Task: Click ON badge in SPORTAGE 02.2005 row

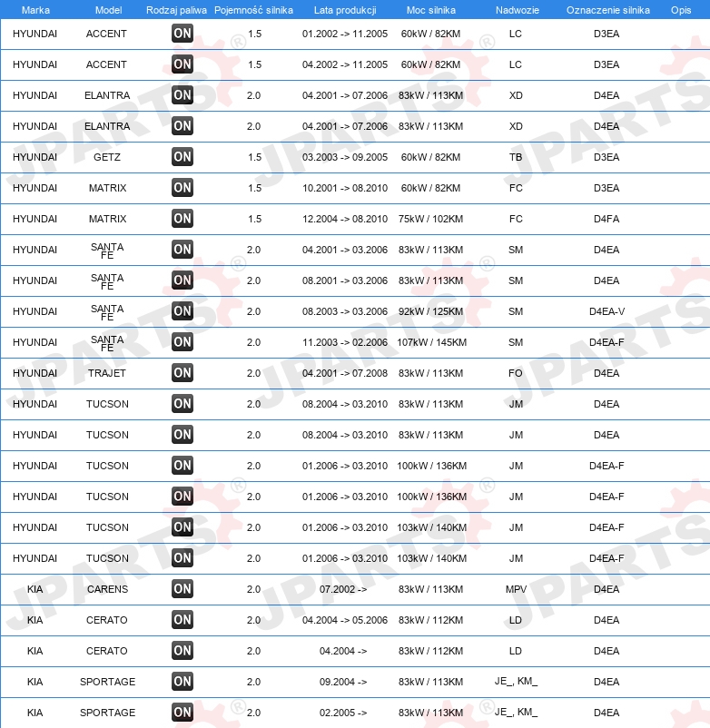Action: pyautogui.click(x=182, y=713)
